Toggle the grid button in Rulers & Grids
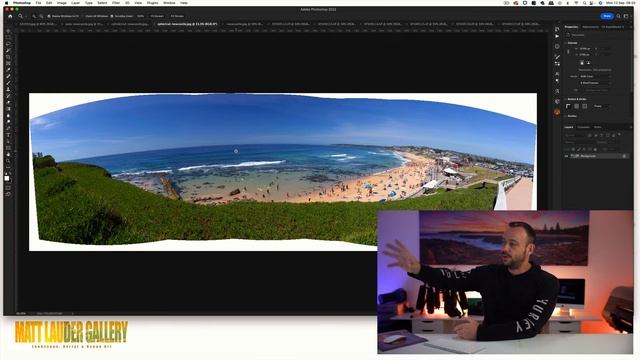 [x=576, y=106]
